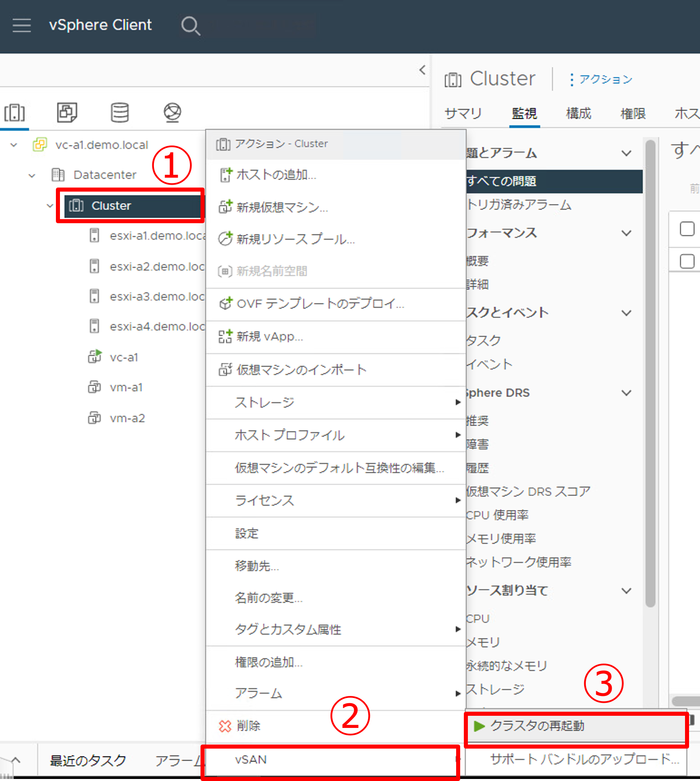
Task: Open トリガ済みアラーム in monitor sidebar
Action: [519, 205]
